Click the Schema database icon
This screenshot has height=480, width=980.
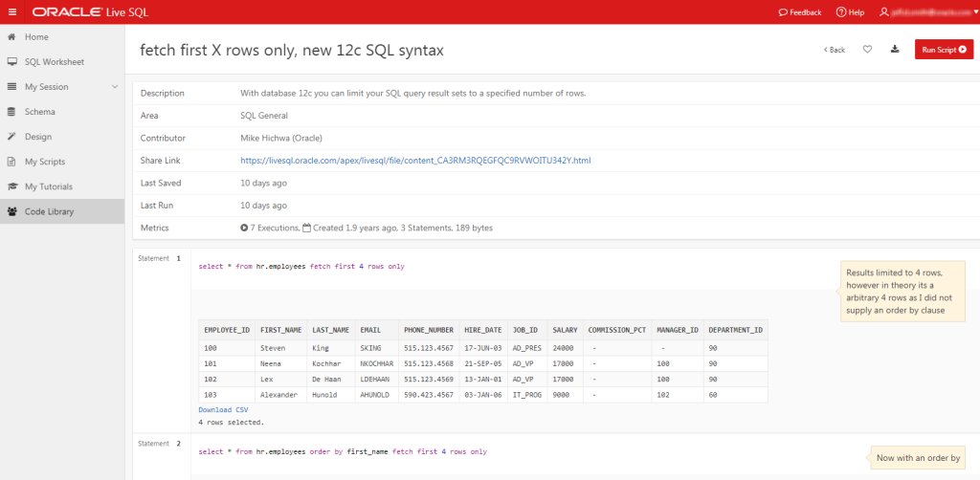pos(11,112)
